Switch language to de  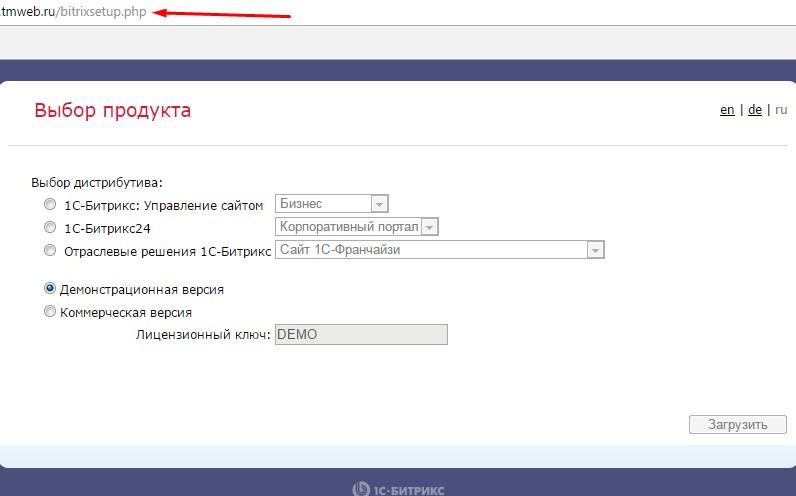pos(755,110)
